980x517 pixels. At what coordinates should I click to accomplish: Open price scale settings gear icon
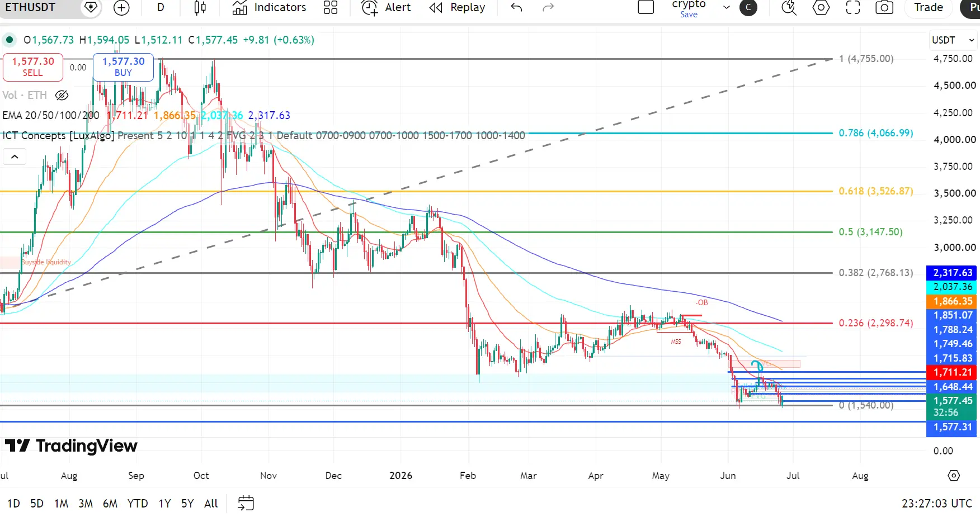click(954, 476)
